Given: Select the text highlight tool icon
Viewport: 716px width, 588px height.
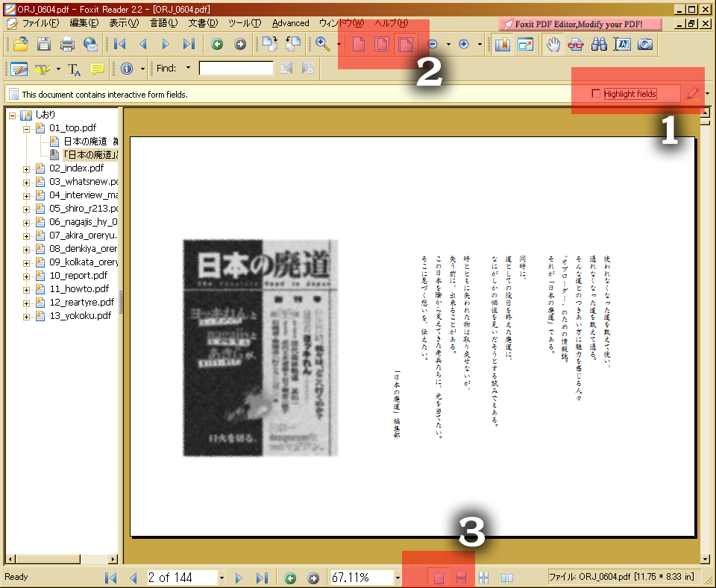Looking at the screenshot, I should click(x=42, y=69).
